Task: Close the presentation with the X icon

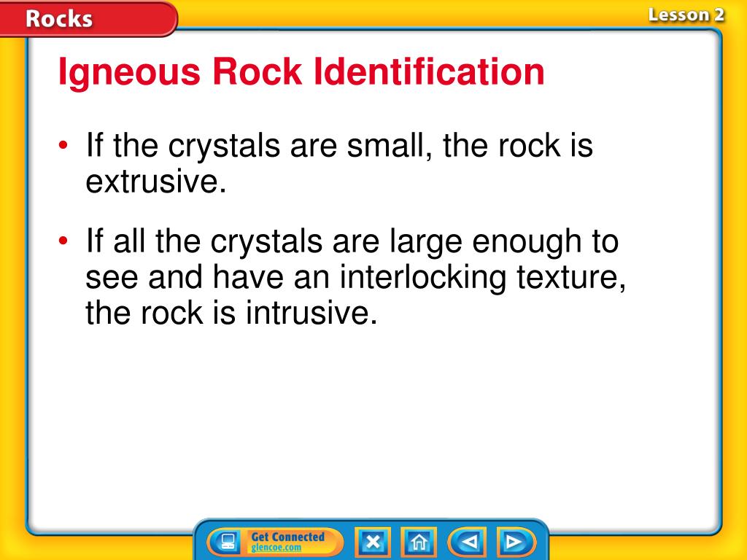Action: 373,542
